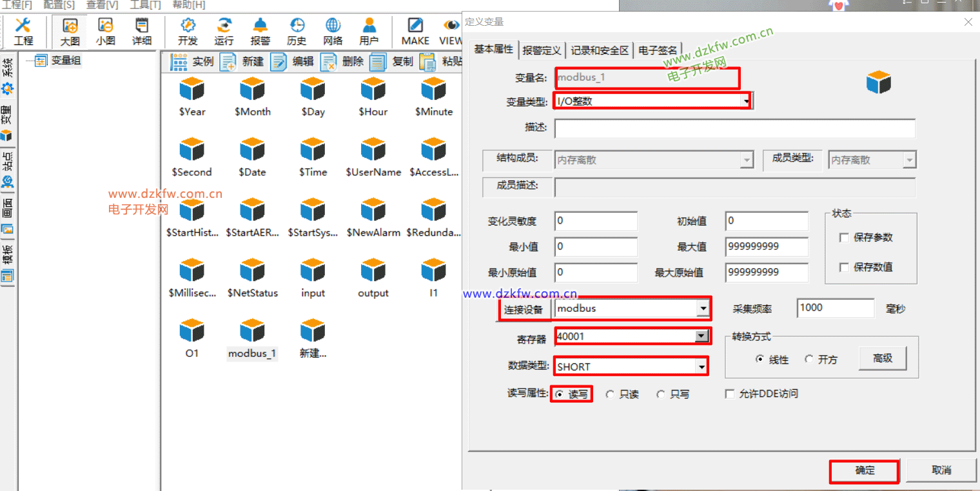
Task: Check the 允许DDE访问 option
Action: 730,394
